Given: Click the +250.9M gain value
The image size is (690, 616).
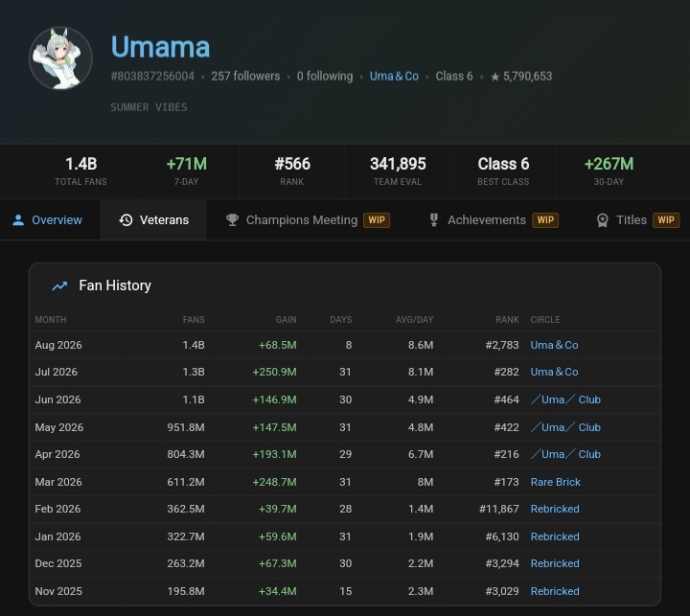Looking at the screenshot, I should (275, 372).
